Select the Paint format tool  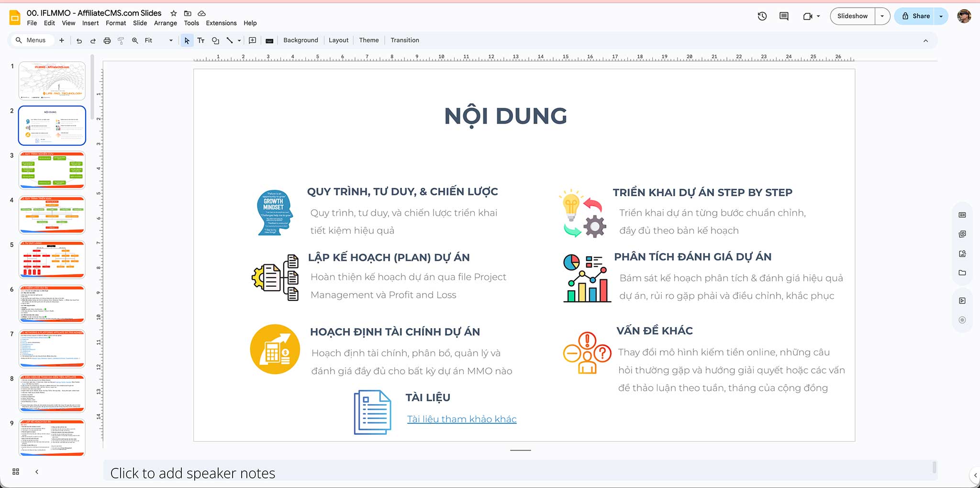tap(121, 41)
